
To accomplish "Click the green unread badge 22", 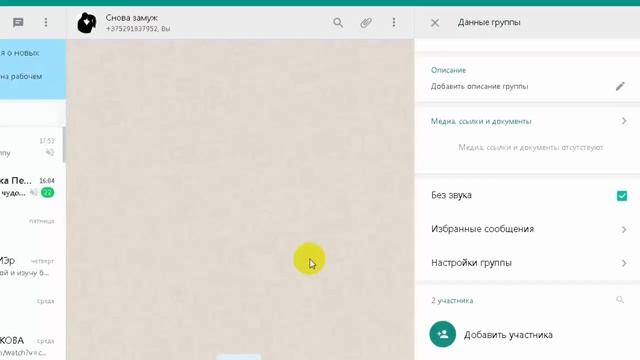I will click(47, 193).
